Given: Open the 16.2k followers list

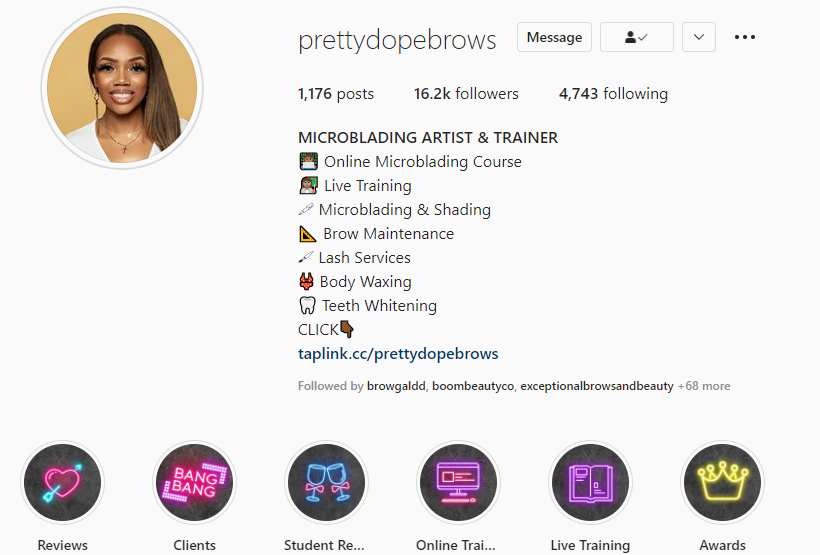Looking at the screenshot, I should coord(466,94).
